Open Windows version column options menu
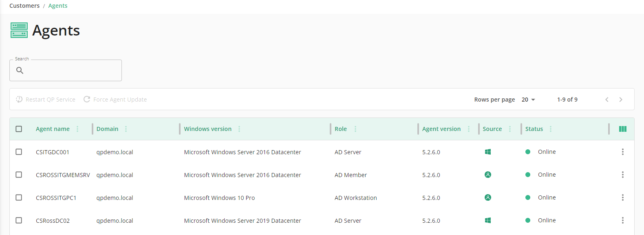Image resolution: width=644 pixels, height=235 pixels. click(239, 129)
